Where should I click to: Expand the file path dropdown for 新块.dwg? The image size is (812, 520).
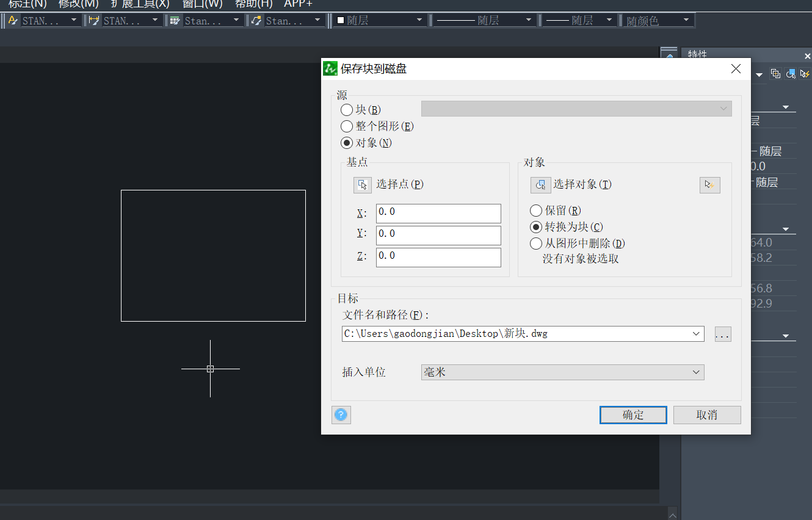695,334
